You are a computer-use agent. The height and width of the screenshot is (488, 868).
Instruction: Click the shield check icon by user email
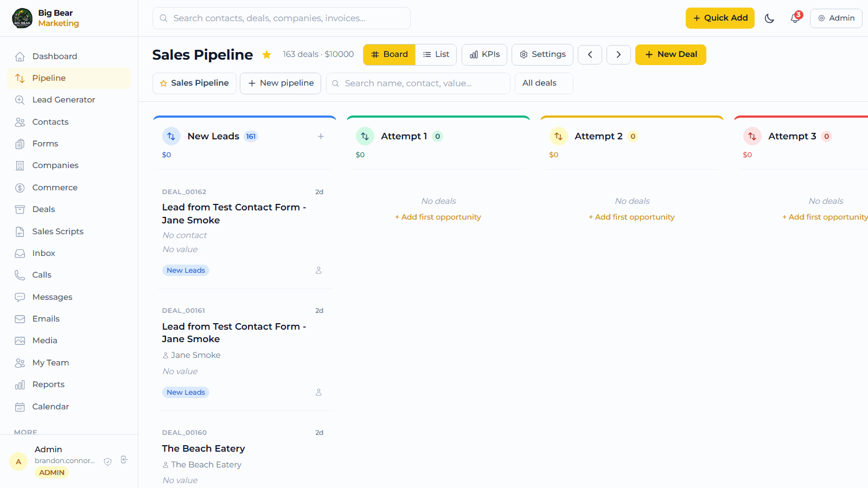coord(108,462)
